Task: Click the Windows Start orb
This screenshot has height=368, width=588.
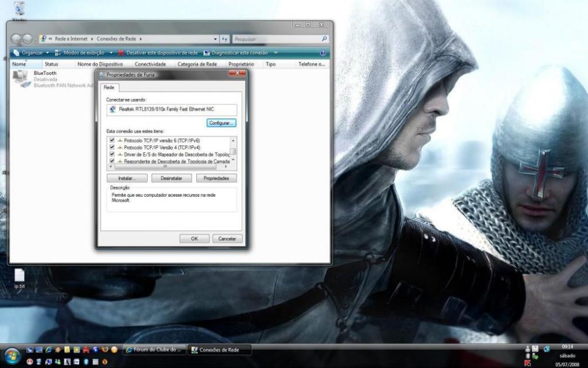Action: tap(12, 355)
